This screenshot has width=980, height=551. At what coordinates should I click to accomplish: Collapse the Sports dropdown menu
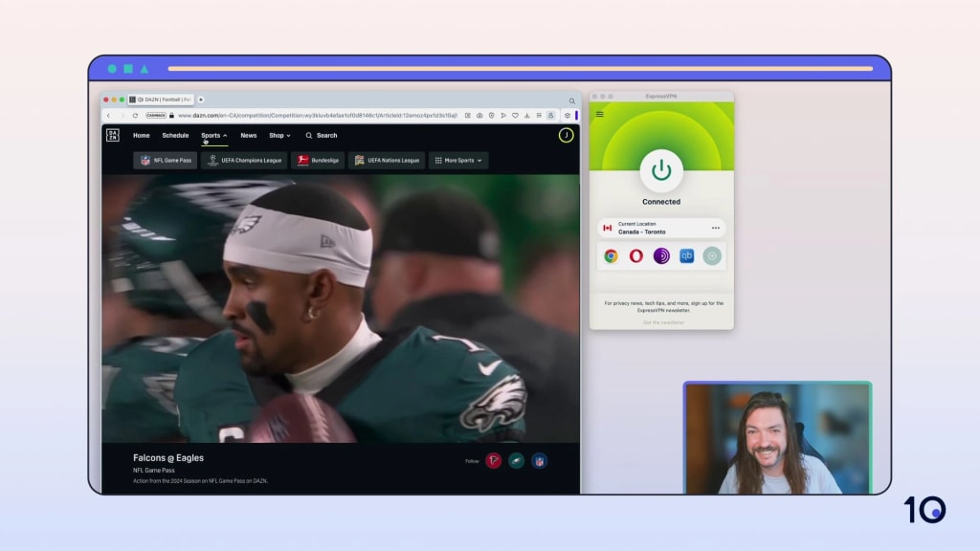click(x=213, y=136)
